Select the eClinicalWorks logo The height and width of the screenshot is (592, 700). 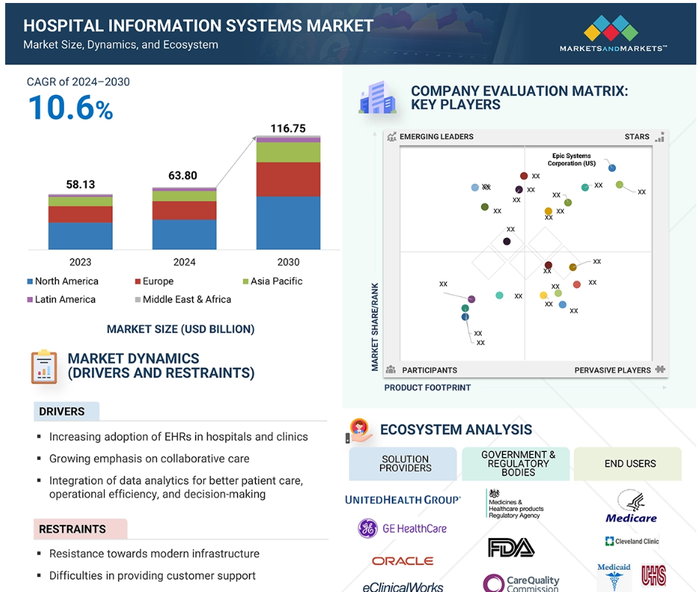pyautogui.click(x=402, y=587)
